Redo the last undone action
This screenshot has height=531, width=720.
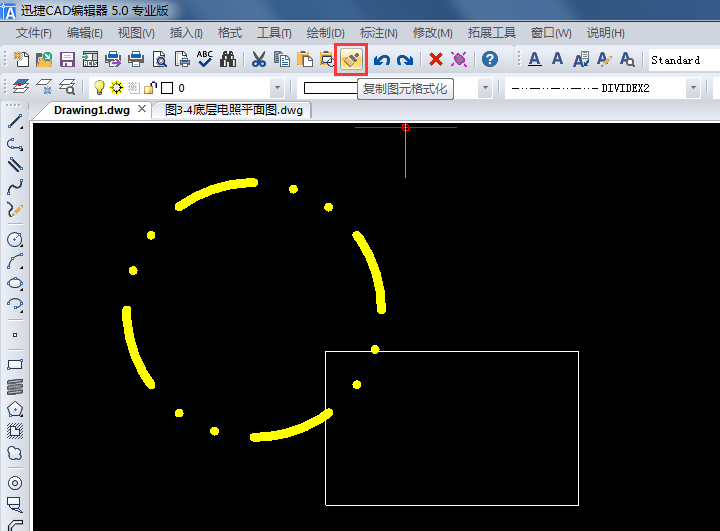tap(405, 60)
